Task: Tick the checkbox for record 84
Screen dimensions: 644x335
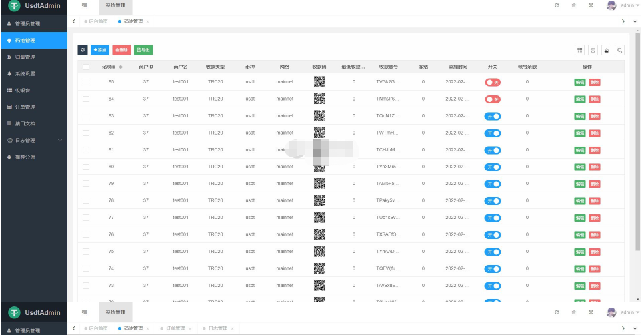Action: click(x=86, y=99)
